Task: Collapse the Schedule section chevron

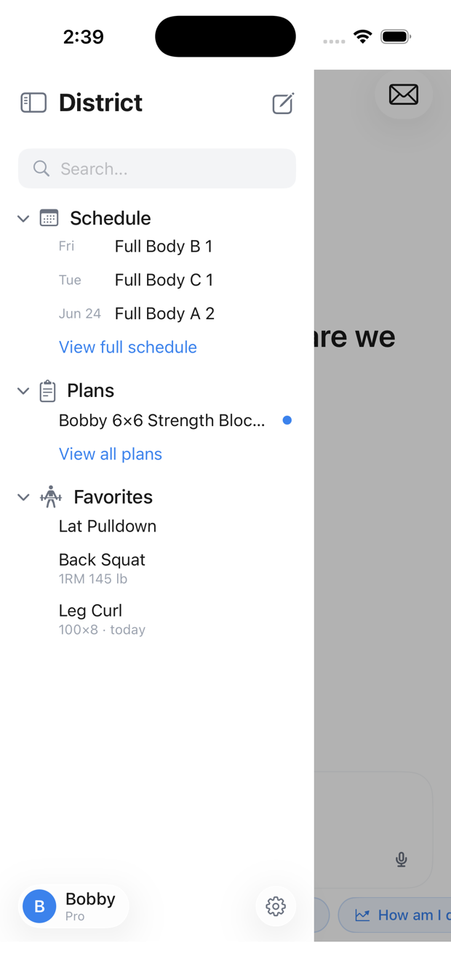Action: coord(23,218)
